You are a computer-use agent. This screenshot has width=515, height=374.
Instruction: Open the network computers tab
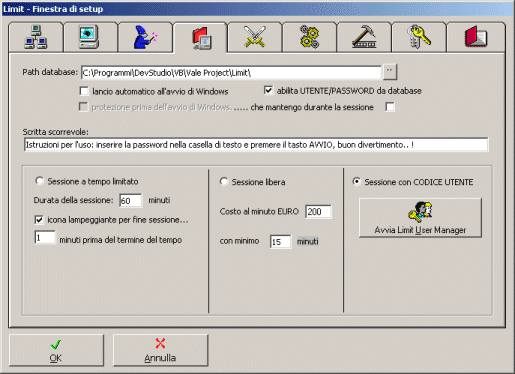pos(36,37)
